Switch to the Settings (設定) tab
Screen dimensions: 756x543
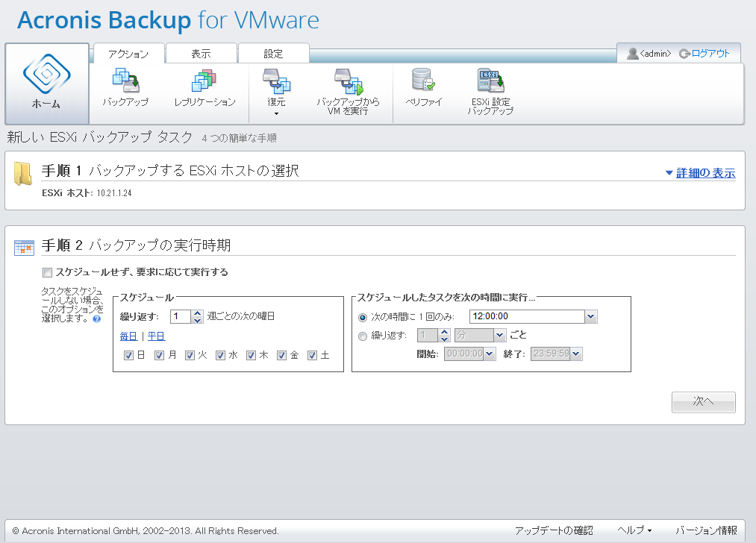pyautogui.click(x=273, y=54)
